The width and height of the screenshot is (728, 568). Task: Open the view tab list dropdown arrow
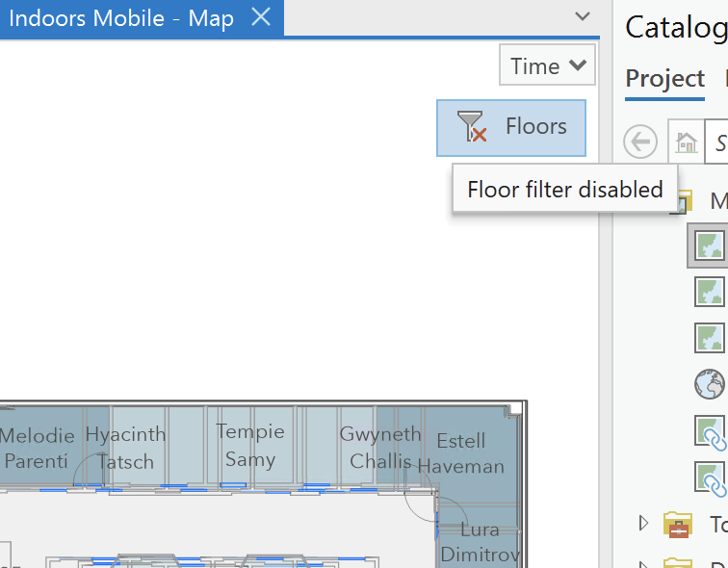coord(582,16)
